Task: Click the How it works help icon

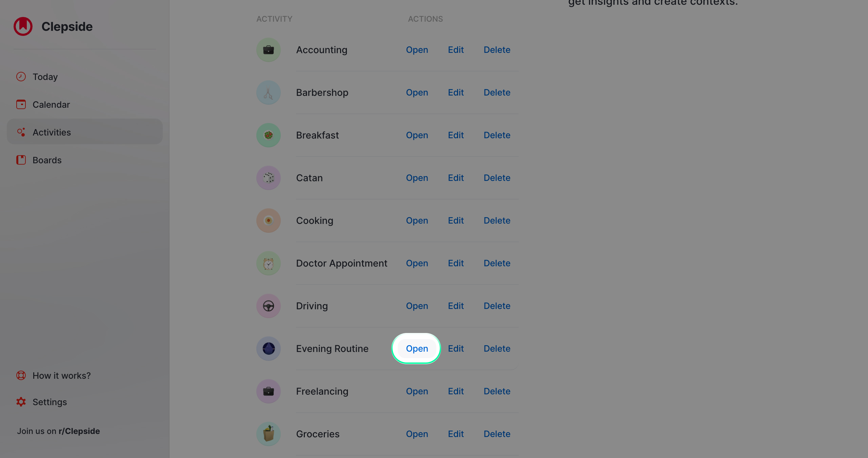Action: point(21,375)
